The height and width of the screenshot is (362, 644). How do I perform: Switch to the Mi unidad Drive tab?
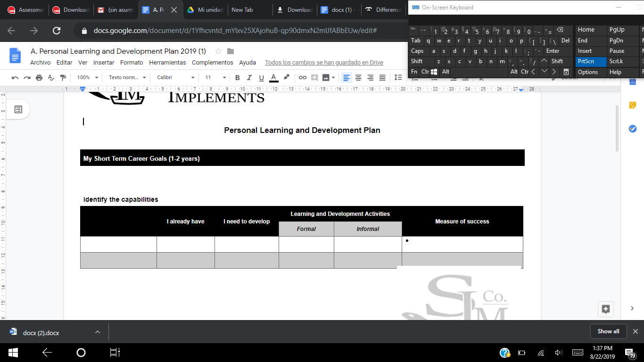[x=205, y=10]
